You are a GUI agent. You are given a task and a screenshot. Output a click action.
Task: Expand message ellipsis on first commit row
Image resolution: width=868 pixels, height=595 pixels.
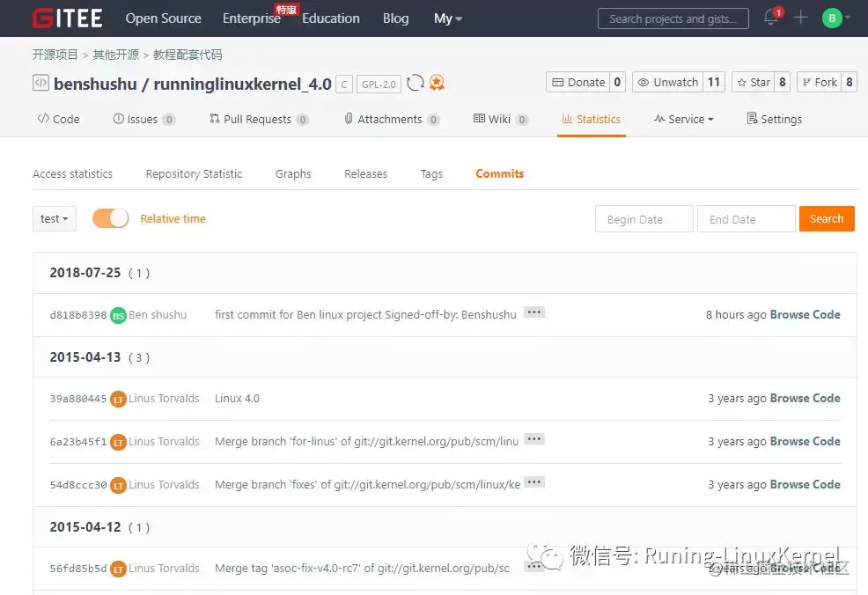click(x=534, y=312)
